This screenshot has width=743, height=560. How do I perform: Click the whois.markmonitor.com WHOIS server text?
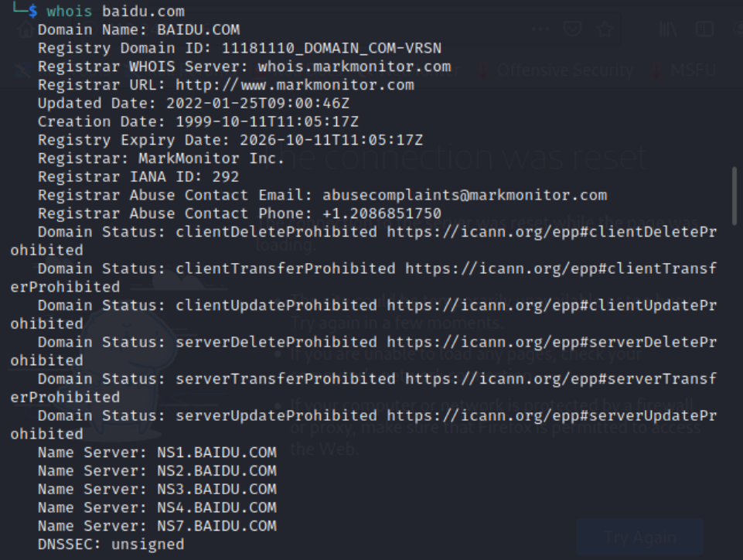(x=354, y=67)
